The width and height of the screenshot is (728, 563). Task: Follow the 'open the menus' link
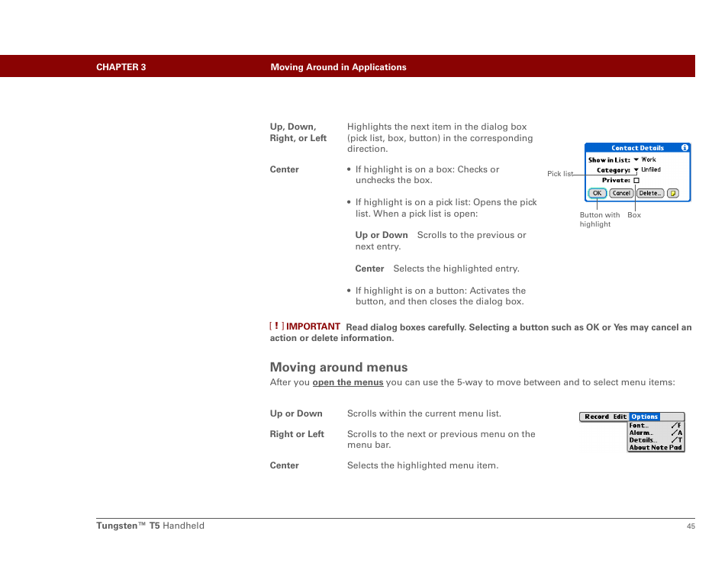point(348,382)
